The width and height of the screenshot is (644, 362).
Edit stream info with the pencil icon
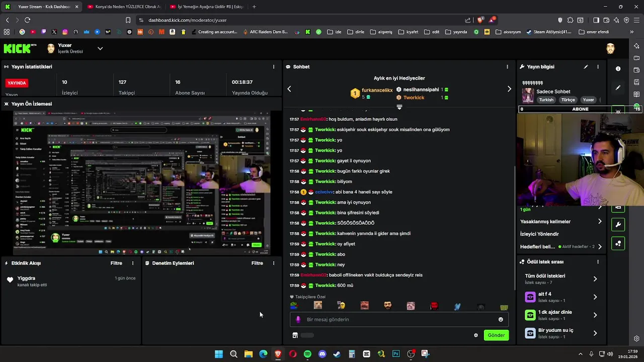(586, 66)
